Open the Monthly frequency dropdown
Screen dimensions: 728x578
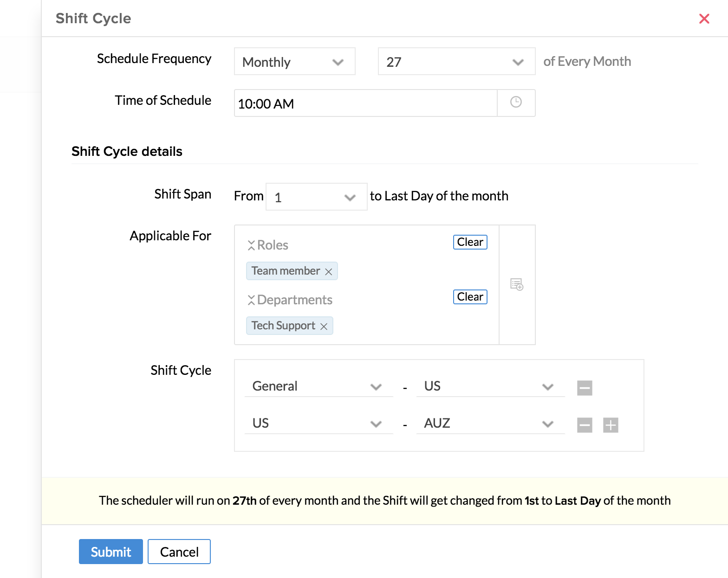pyautogui.click(x=294, y=62)
